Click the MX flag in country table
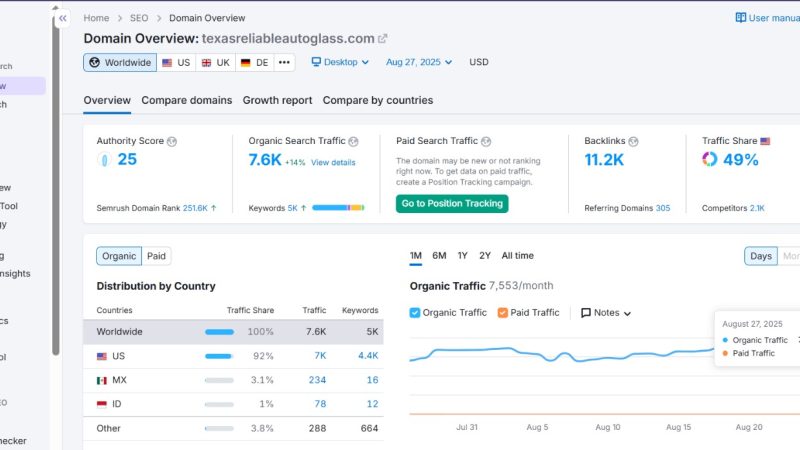 point(102,380)
